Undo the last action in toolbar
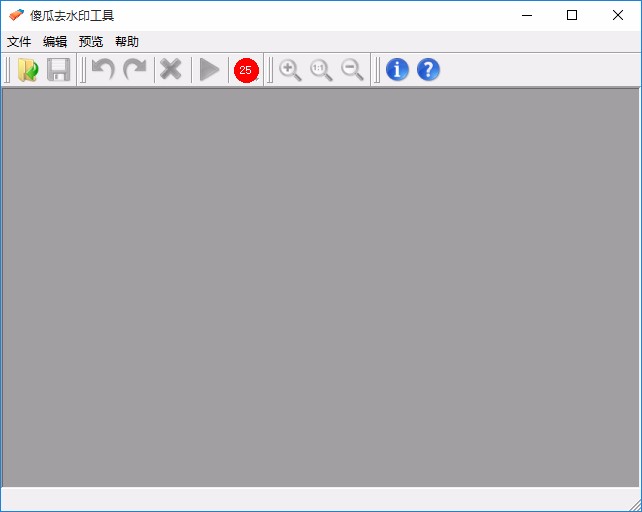642x512 pixels. [x=103, y=70]
